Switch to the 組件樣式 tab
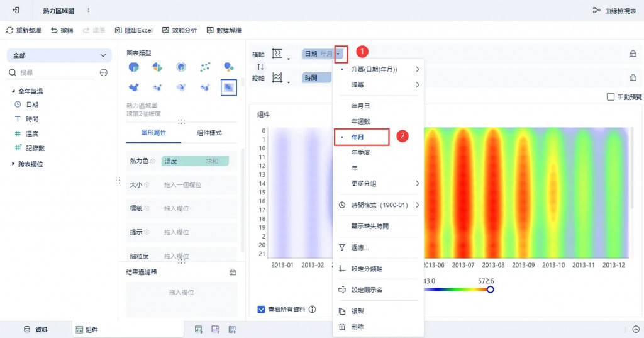This screenshot has height=338, width=644. (209, 133)
